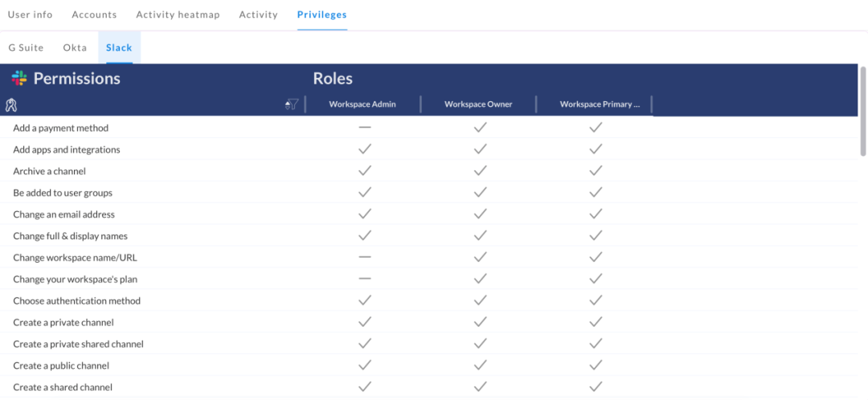
Task: Click the Slack logo beside Permissions
Action: [19, 78]
